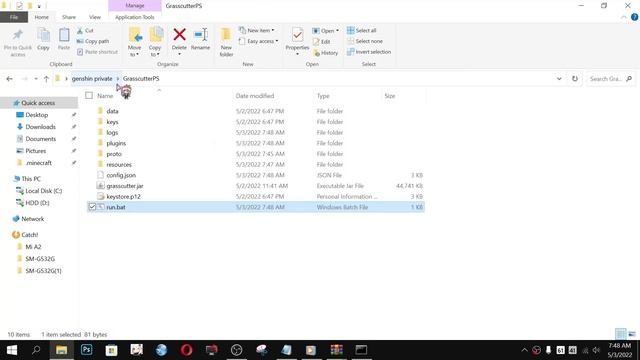Open Documents in the sidebar
Screen dimensions: 640x360
coord(40,139)
